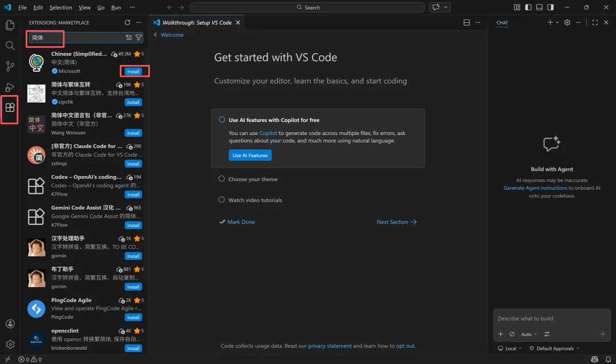Click the Extensions icon in activity bar
The width and height of the screenshot is (616, 364).
pos(10,107)
